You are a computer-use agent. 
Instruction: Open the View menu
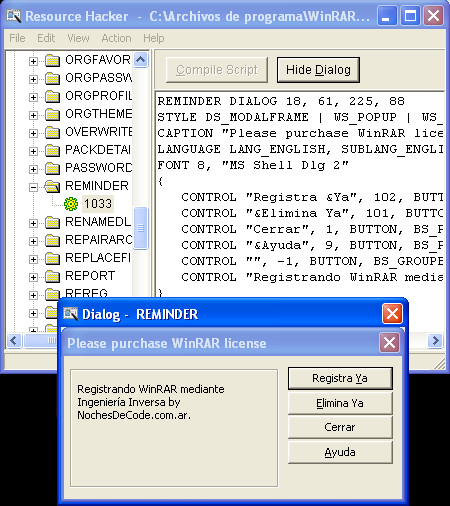click(x=78, y=38)
